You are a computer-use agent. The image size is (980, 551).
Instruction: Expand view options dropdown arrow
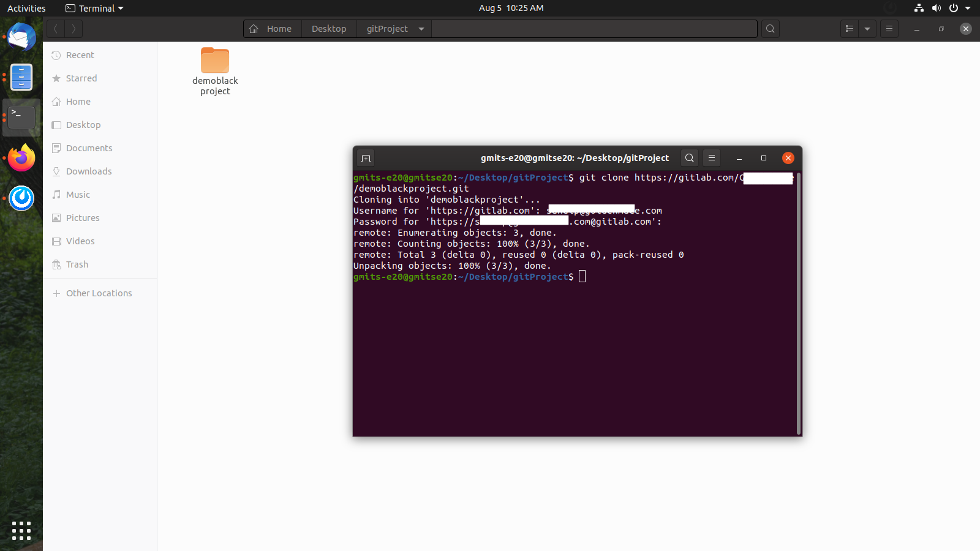(867, 29)
